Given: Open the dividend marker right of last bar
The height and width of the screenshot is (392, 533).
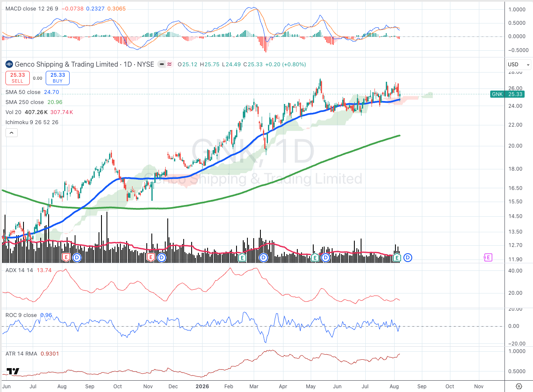Looking at the screenshot, I should click(408, 257).
